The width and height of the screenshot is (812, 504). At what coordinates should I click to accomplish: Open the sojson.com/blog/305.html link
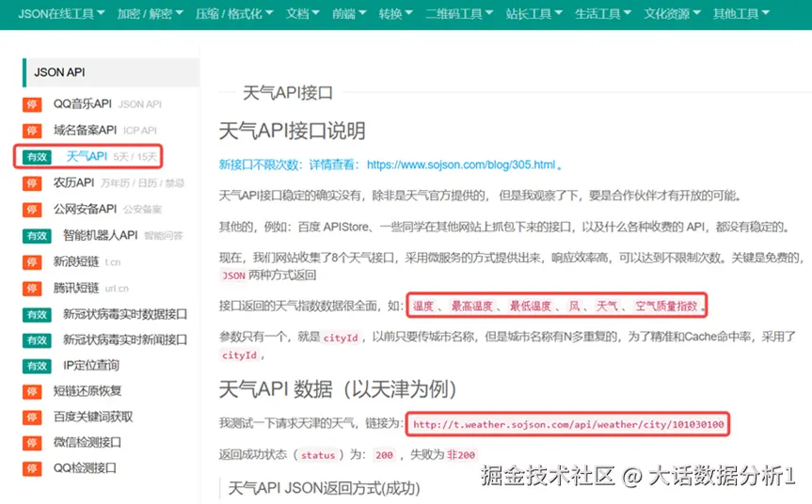[461, 165]
